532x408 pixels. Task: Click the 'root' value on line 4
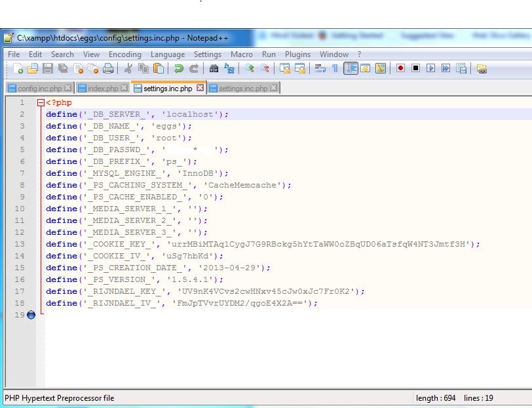click(166, 138)
